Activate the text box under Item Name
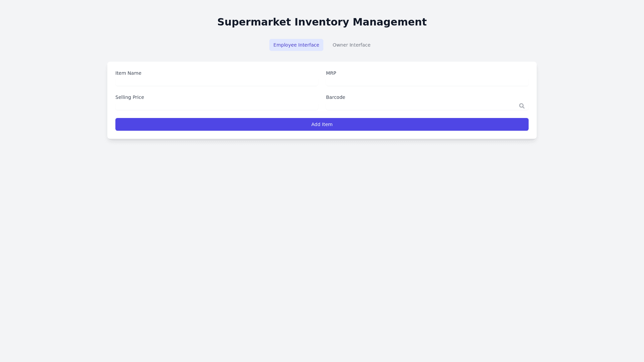The width and height of the screenshot is (644, 362). [216, 82]
